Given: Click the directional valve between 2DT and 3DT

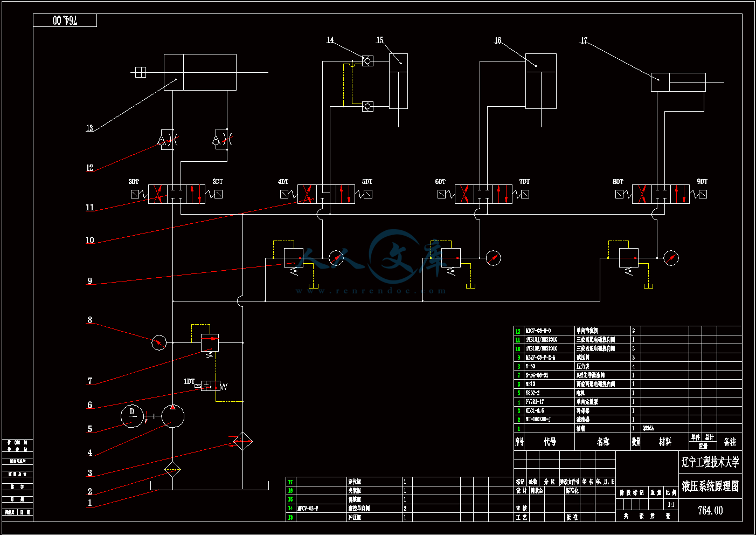Looking at the screenshot, I should click(177, 194).
